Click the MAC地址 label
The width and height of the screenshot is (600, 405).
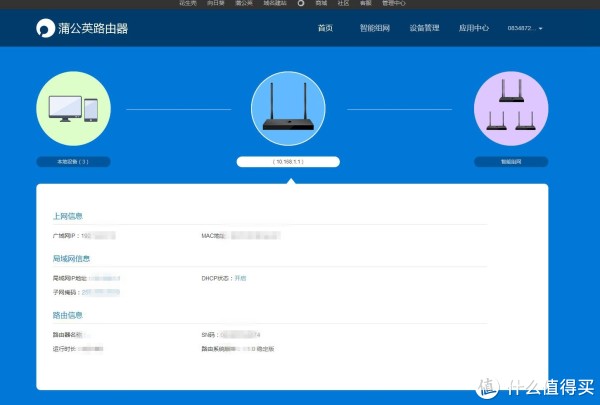pos(213,236)
